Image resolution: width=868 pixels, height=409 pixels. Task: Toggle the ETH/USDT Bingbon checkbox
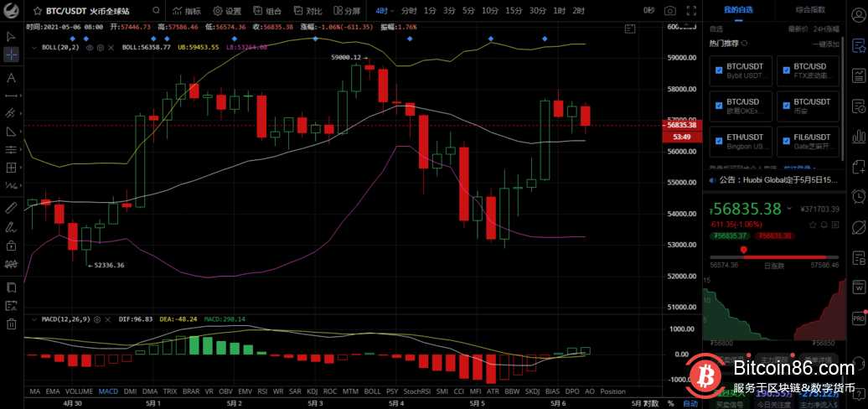719,142
